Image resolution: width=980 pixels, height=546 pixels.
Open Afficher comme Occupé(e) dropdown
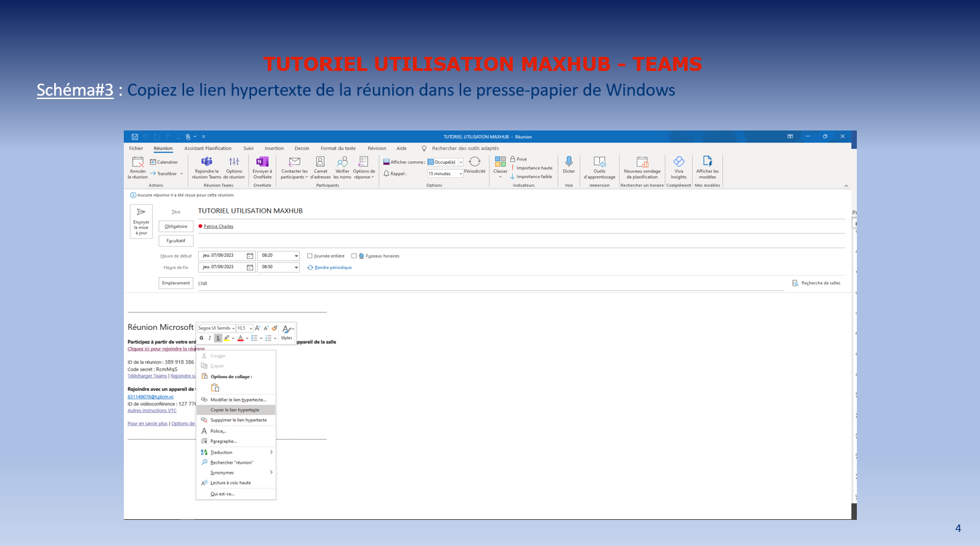click(461, 162)
